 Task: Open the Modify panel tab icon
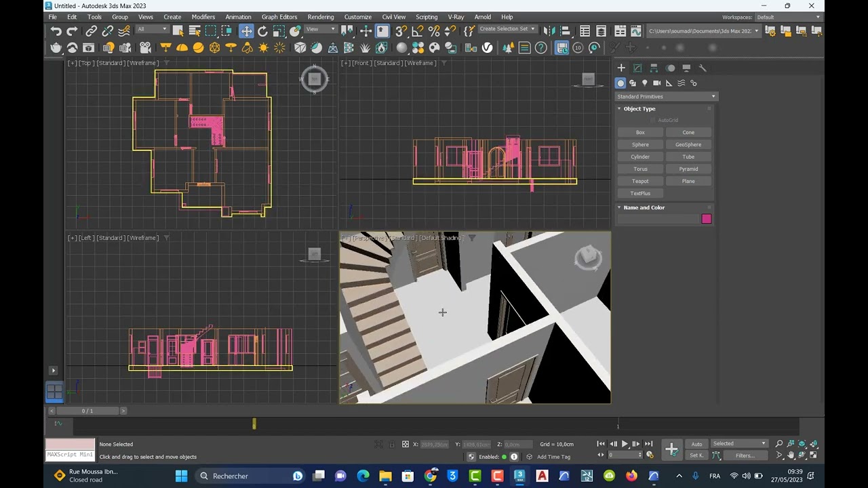(637, 68)
